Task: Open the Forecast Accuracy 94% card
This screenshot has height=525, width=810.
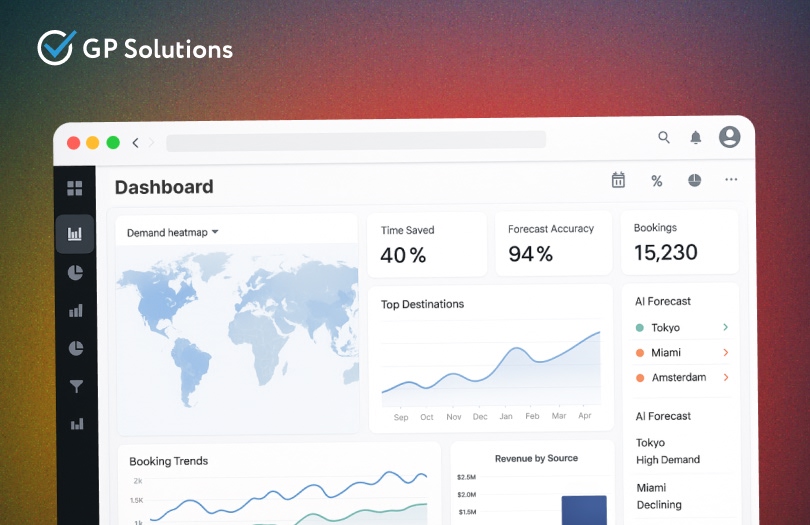Action: click(554, 243)
